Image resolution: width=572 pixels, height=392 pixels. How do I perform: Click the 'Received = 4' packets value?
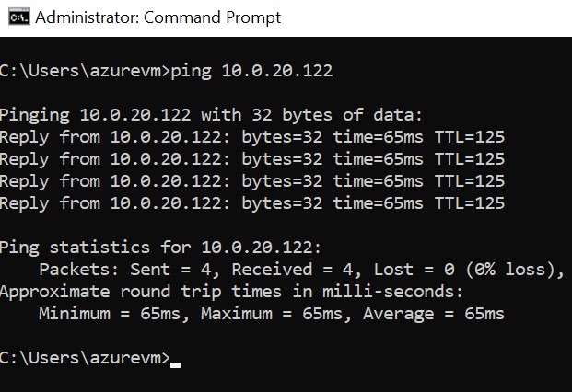[x=287, y=270]
